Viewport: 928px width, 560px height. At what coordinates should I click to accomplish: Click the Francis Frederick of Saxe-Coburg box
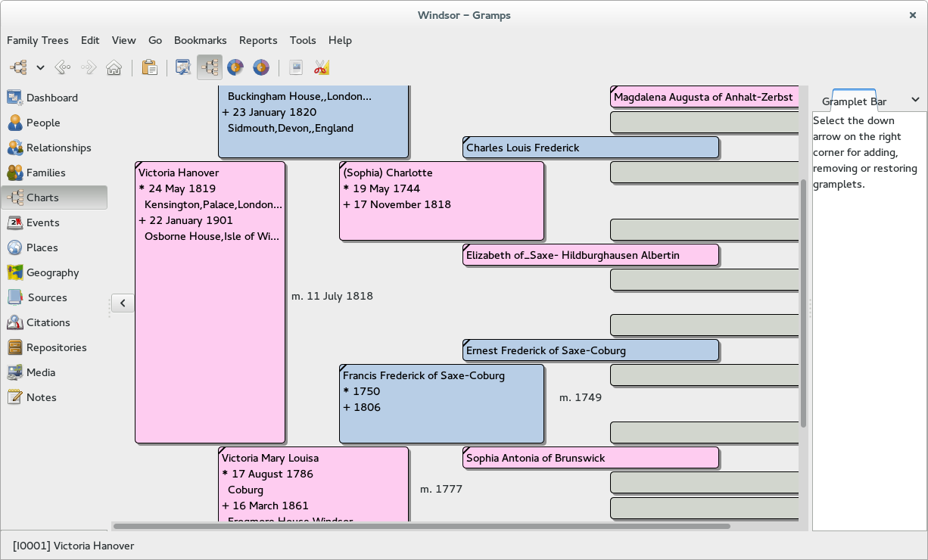point(441,403)
